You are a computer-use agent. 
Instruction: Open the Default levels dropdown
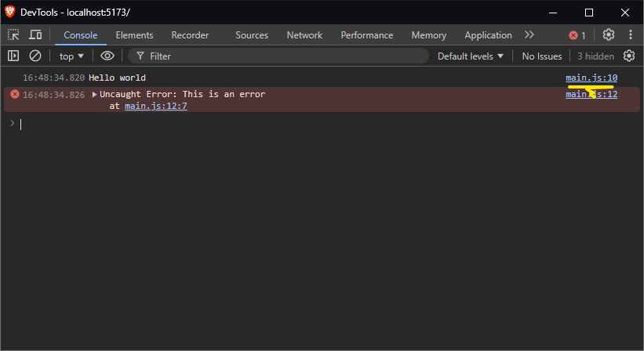click(x=471, y=56)
